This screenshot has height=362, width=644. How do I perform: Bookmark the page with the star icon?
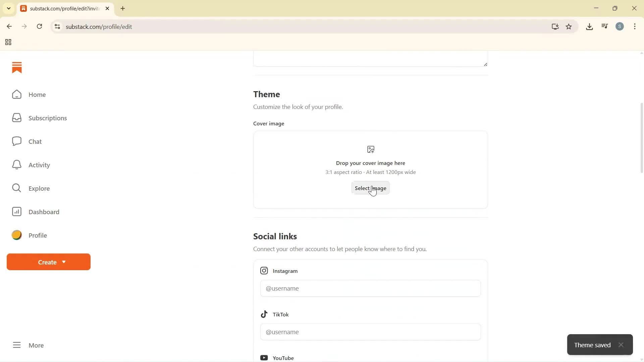pos(569,26)
